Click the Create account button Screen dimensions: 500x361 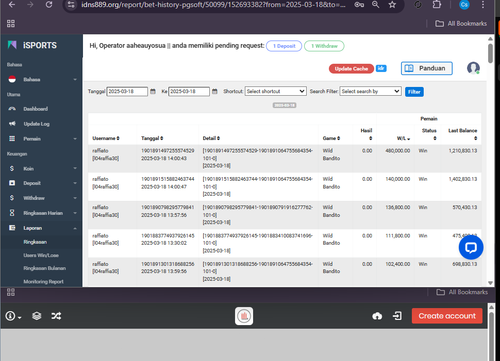pyautogui.click(x=447, y=316)
